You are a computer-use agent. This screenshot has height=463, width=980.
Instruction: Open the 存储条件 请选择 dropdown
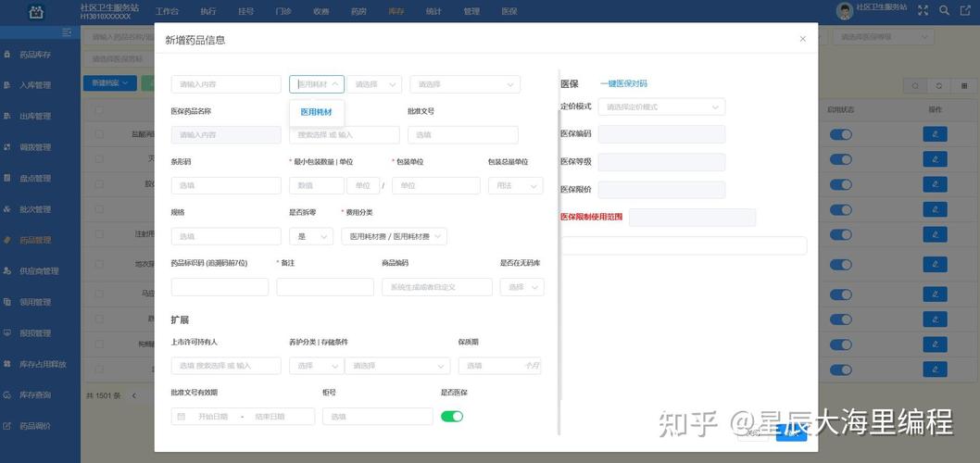(x=397, y=366)
